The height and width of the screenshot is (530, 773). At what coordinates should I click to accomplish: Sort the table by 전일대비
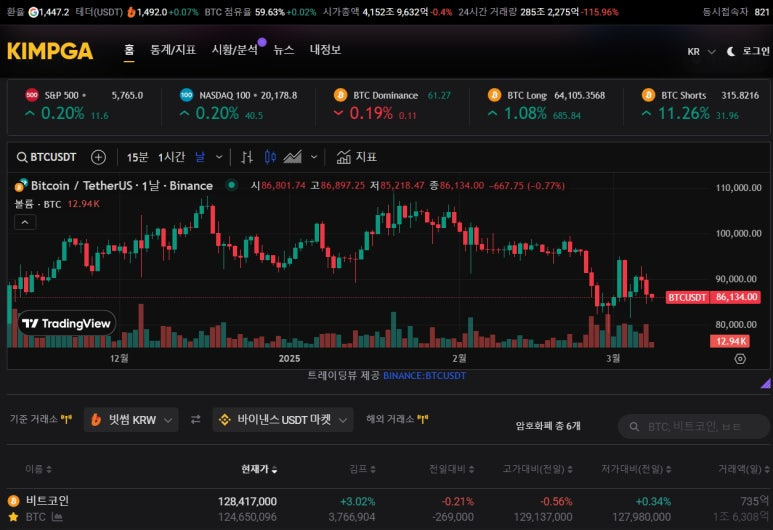pyautogui.click(x=452, y=469)
